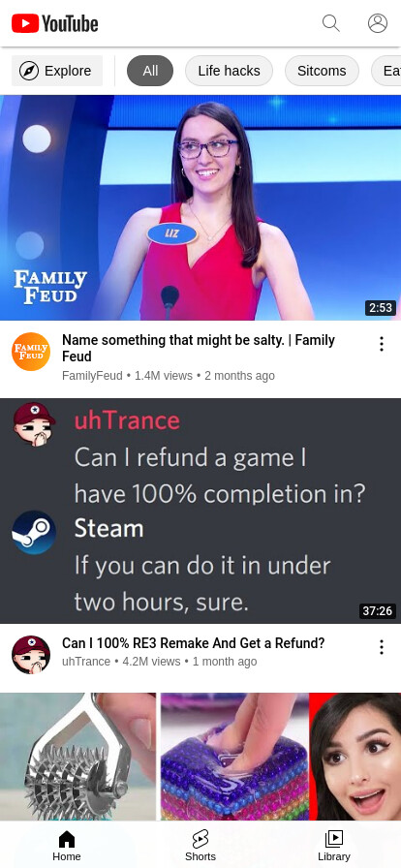Click the YouTube logo
401x868 pixels.
(x=55, y=23)
